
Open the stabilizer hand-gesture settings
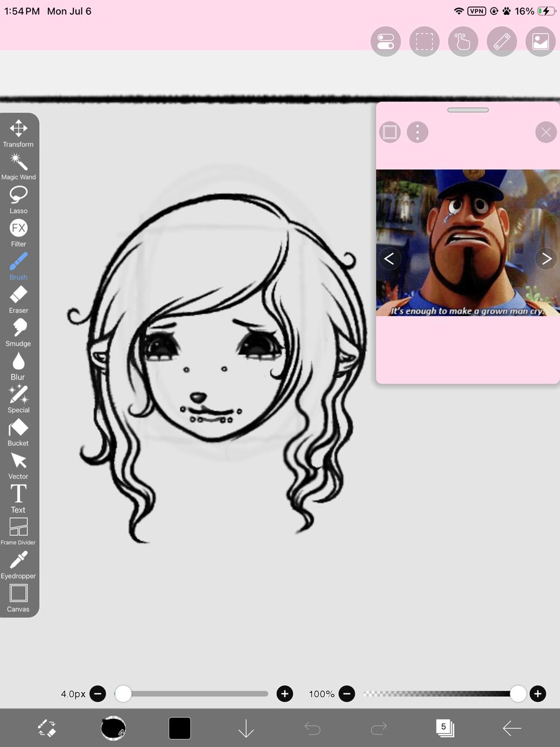click(463, 42)
